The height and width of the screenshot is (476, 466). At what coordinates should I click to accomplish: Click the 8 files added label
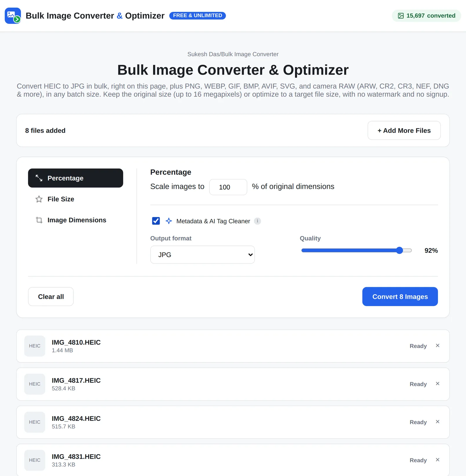45,131
